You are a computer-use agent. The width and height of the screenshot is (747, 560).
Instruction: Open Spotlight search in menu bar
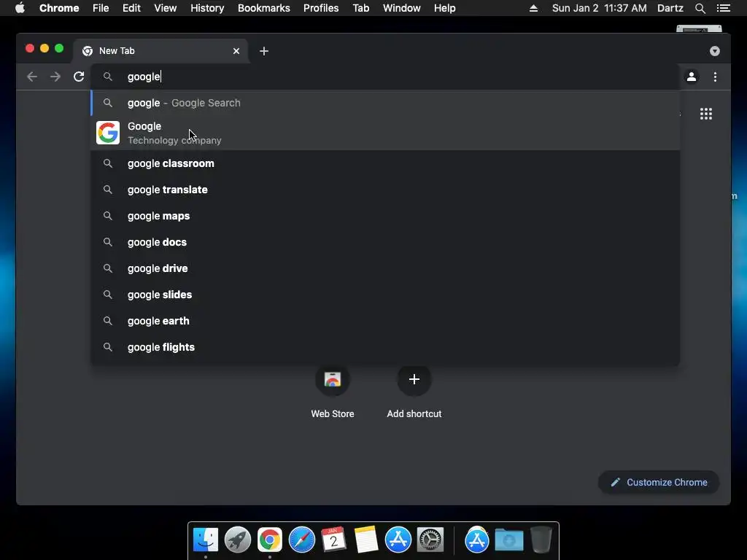[700, 8]
